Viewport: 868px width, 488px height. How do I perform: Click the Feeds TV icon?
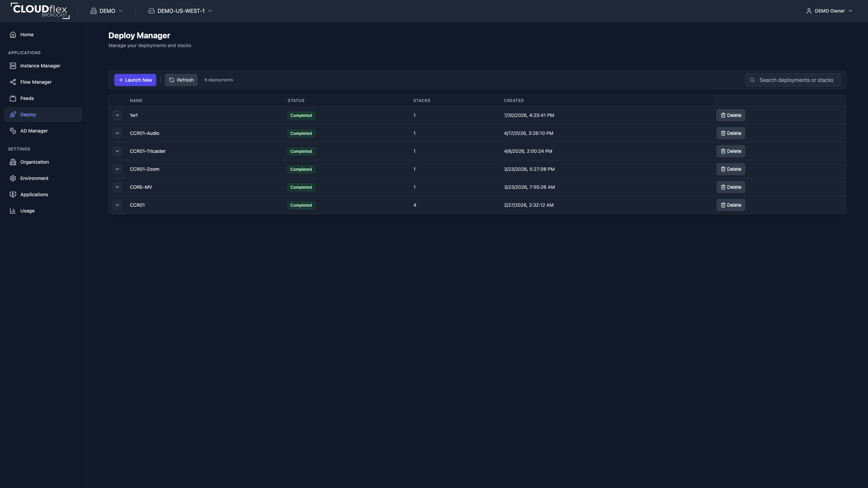tap(13, 98)
